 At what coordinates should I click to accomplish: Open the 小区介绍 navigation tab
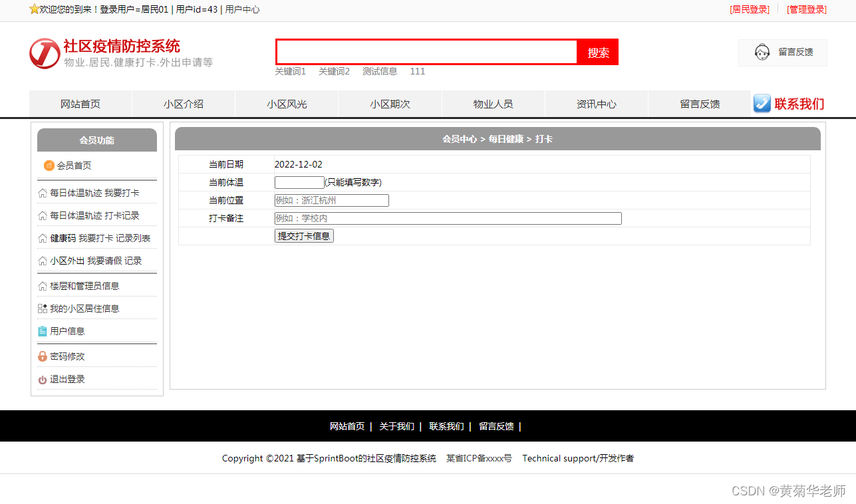[x=184, y=104]
